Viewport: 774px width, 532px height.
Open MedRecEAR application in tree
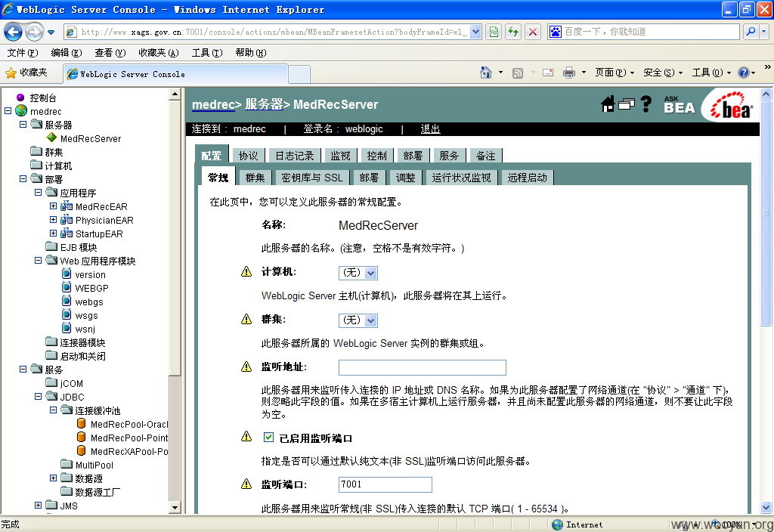101,207
